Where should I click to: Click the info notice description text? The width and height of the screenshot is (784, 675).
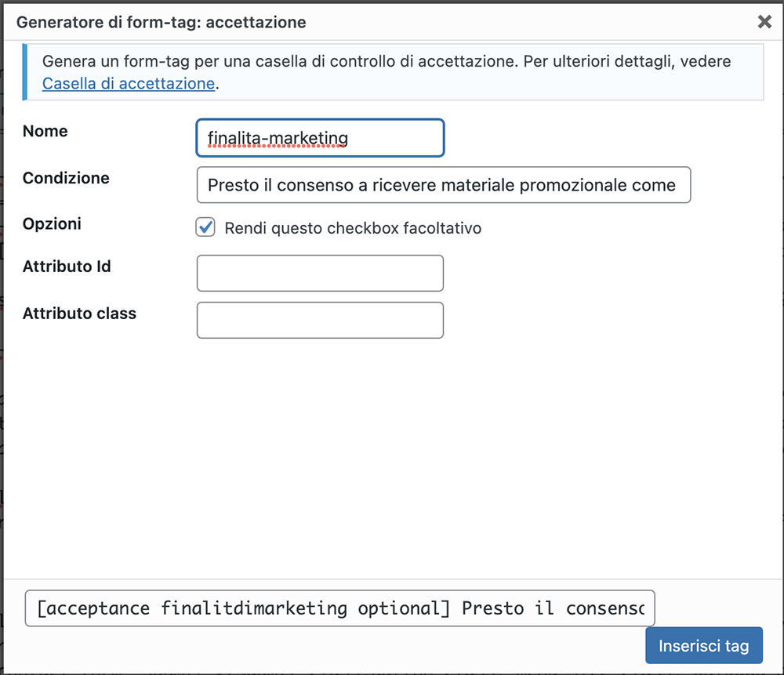coord(386,72)
